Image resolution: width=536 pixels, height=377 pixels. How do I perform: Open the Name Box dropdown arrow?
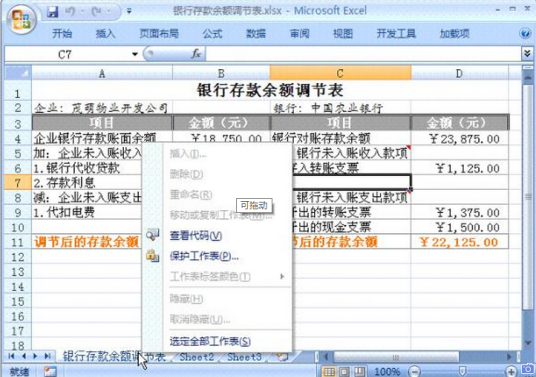135,54
